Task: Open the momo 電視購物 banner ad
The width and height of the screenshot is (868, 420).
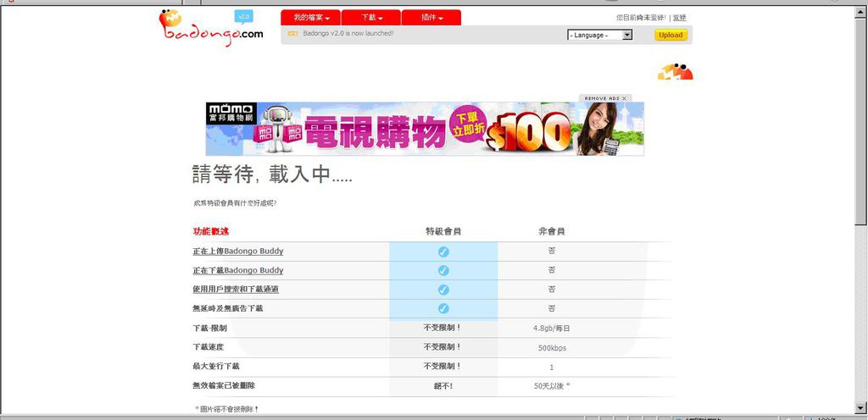Action: [x=425, y=129]
